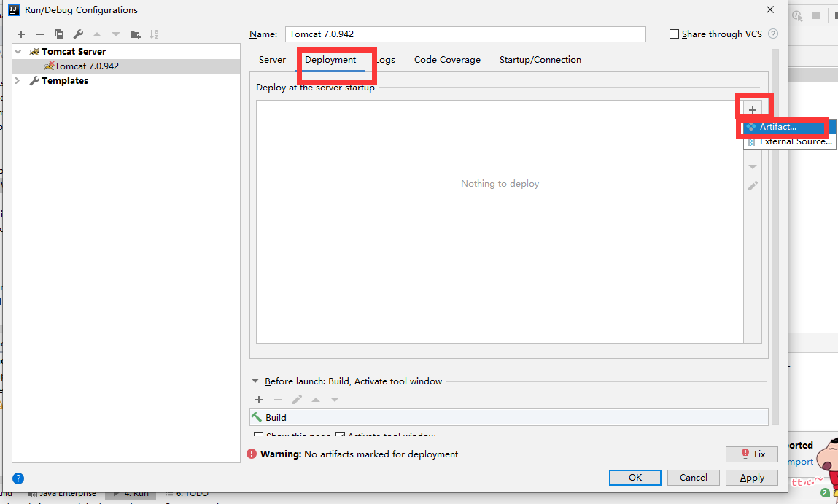Add new configuration with plus icon
838x504 pixels.
click(21, 34)
